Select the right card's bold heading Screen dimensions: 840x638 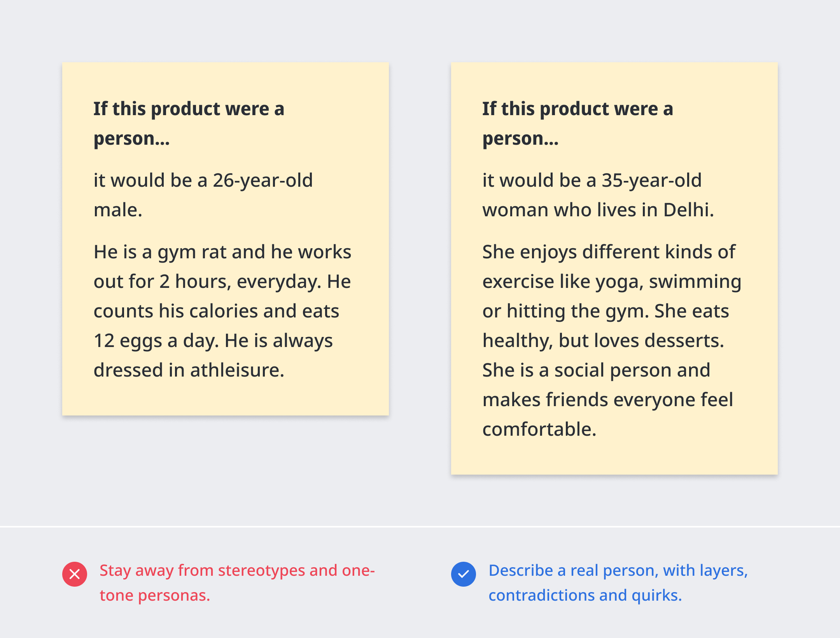(x=578, y=123)
